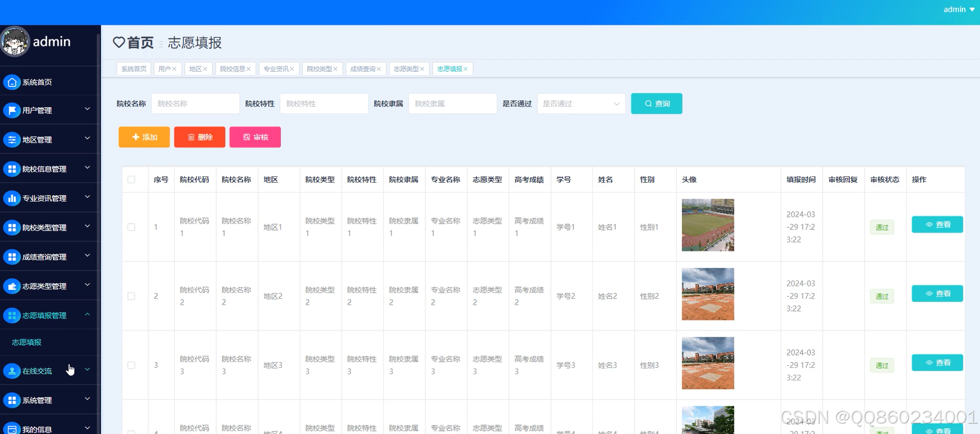Viewport: 980px width, 434px height.
Task: Open the 志愿填报 submenu item in sidebar
Action: pos(27,342)
